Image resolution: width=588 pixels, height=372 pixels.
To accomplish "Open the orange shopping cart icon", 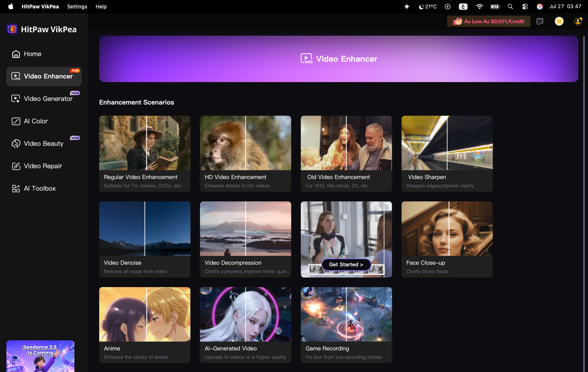I will click(559, 21).
